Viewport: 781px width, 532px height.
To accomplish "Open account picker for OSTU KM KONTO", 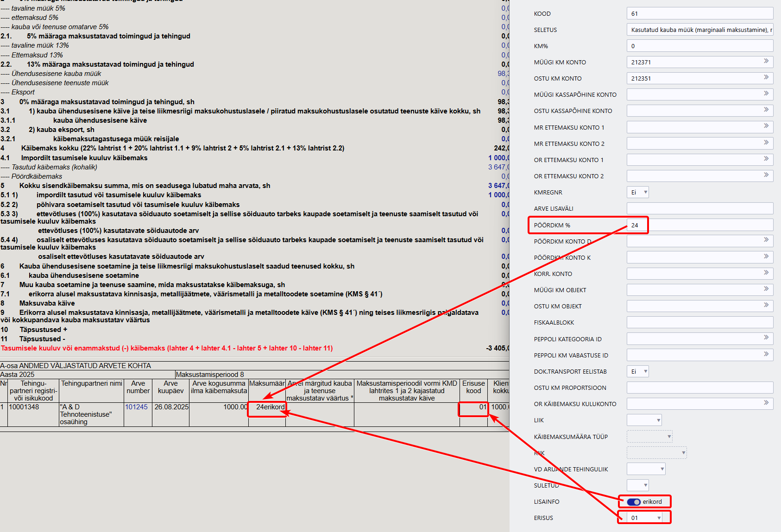I will pyautogui.click(x=766, y=77).
